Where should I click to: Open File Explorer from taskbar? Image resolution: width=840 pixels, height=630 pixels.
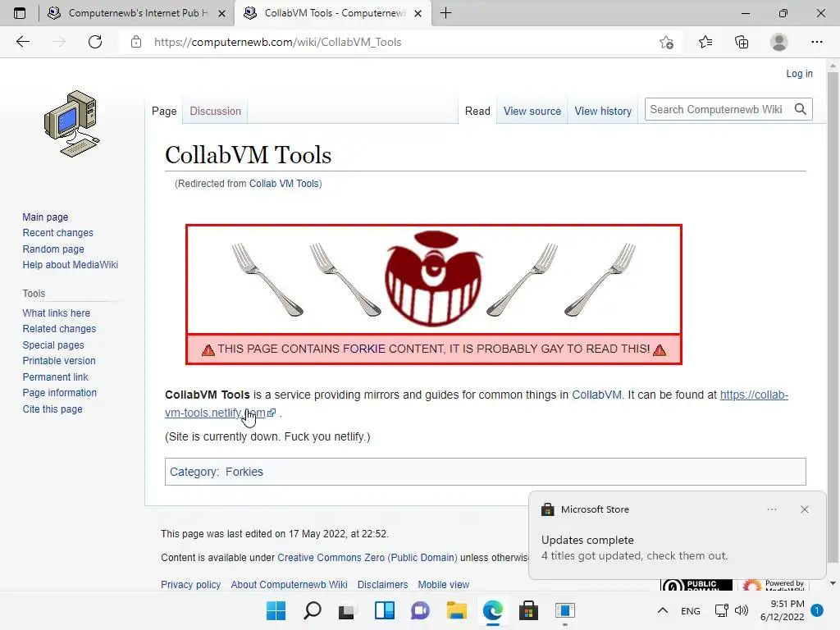point(456,610)
